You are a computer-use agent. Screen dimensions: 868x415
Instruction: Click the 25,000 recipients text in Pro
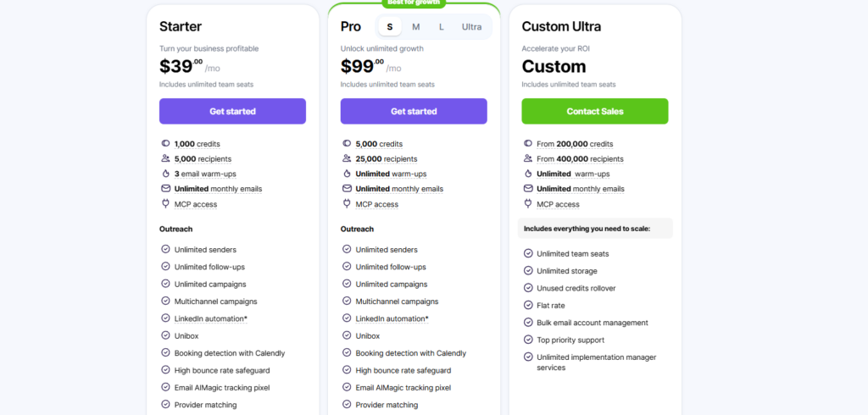[387, 159]
